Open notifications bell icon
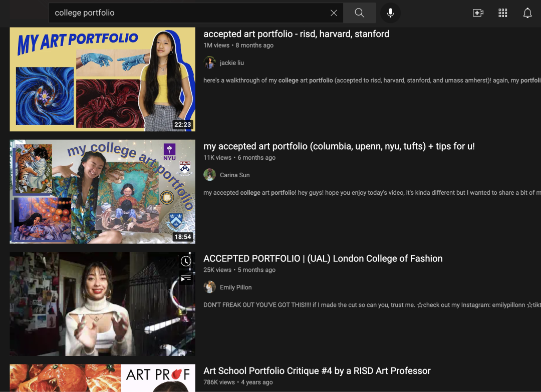Screen dimensions: 541x392 click(x=527, y=13)
